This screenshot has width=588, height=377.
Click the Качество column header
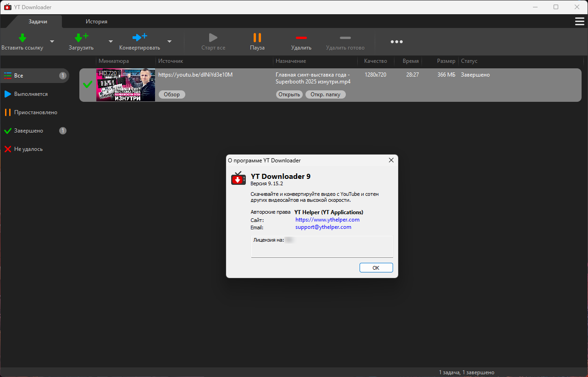(x=376, y=61)
